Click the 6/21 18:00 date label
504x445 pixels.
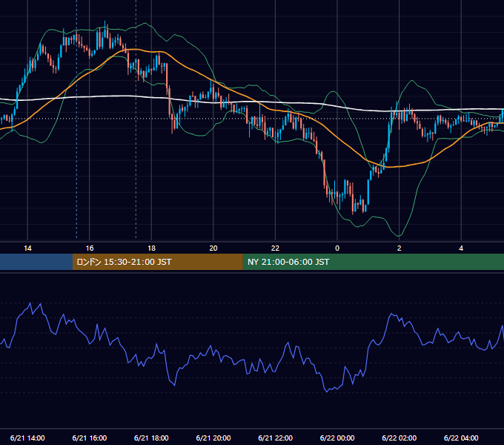point(151,438)
